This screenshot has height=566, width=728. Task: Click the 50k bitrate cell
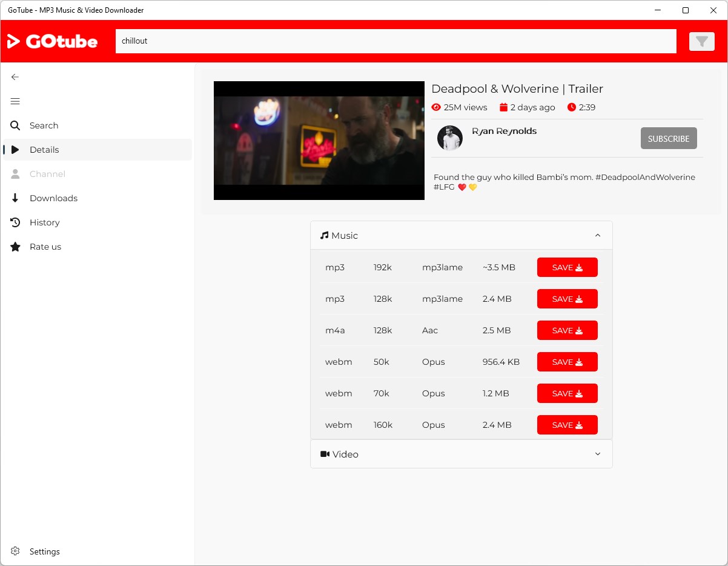pos(382,362)
